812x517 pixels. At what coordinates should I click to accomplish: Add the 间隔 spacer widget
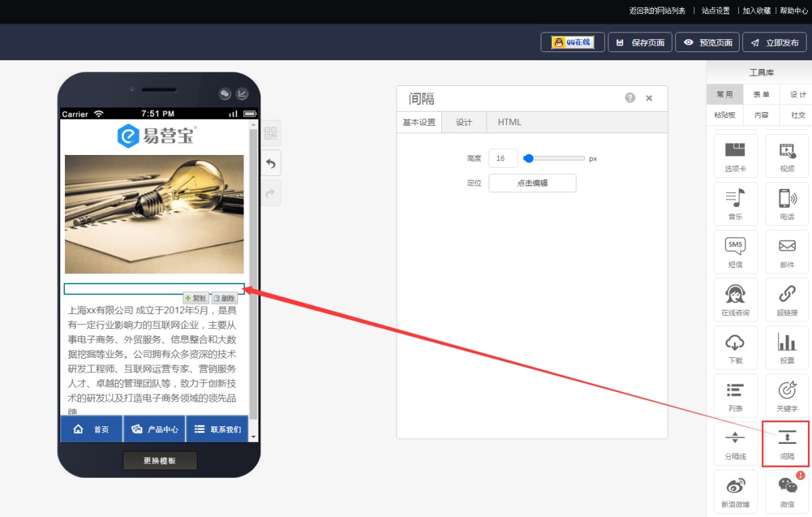tap(787, 443)
